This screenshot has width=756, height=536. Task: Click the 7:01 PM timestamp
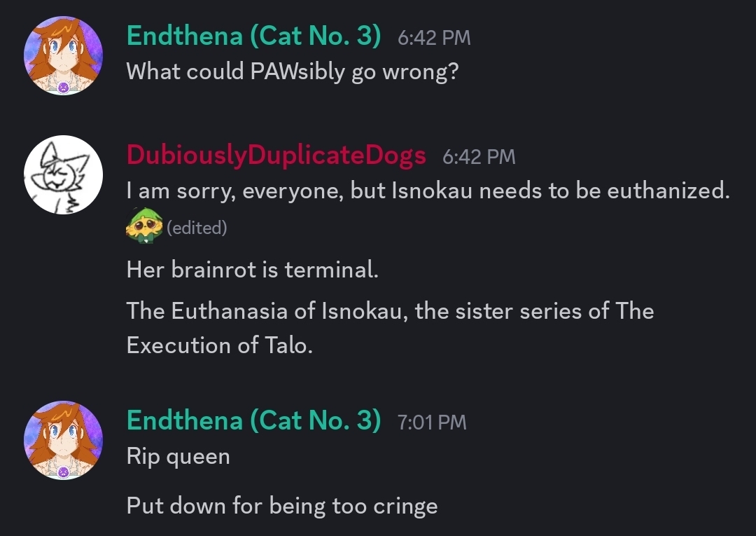[431, 422]
